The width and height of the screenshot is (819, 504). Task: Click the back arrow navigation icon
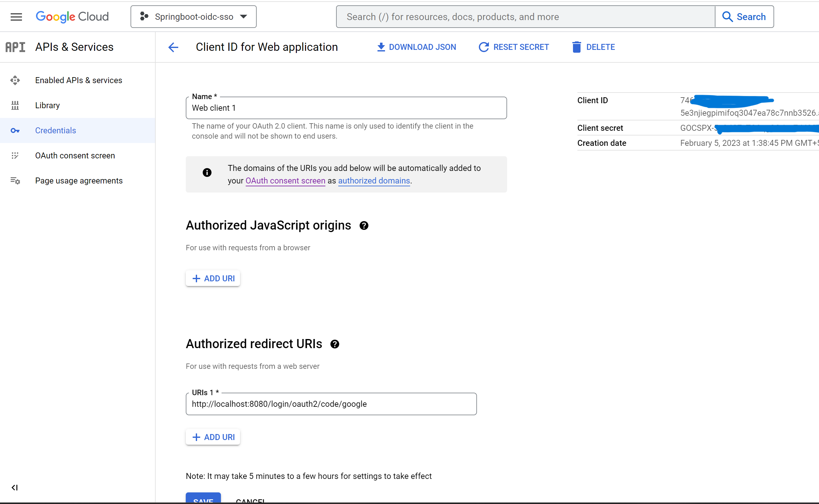pos(173,47)
